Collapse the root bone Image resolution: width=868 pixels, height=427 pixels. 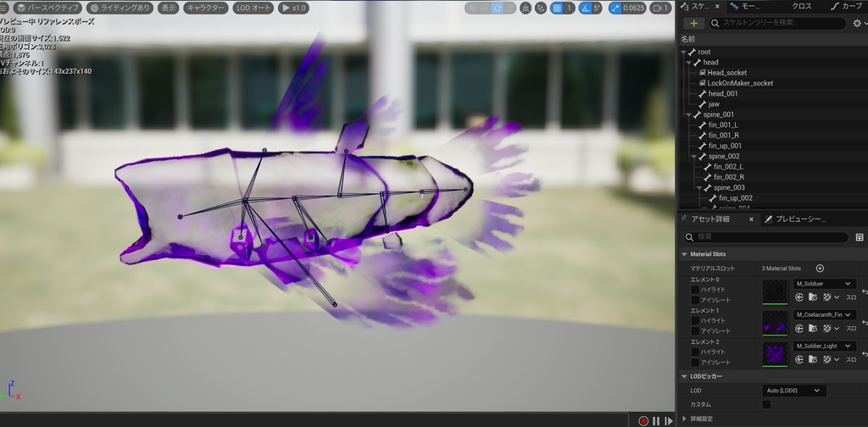coord(684,52)
